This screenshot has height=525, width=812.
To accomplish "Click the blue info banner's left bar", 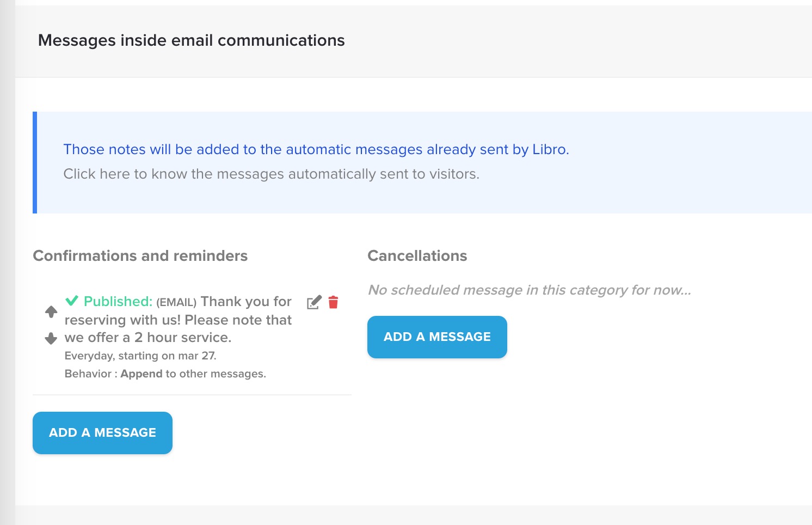I will (x=35, y=162).
